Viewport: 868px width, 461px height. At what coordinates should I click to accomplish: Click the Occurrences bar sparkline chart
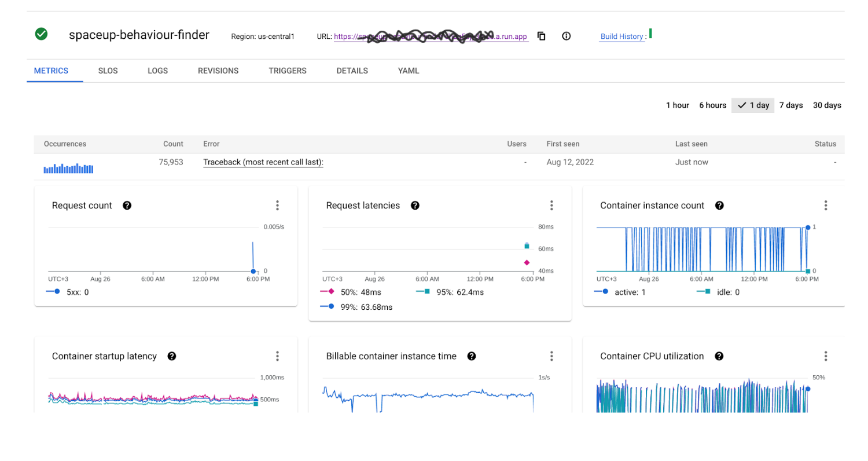[x=68, y=168]
